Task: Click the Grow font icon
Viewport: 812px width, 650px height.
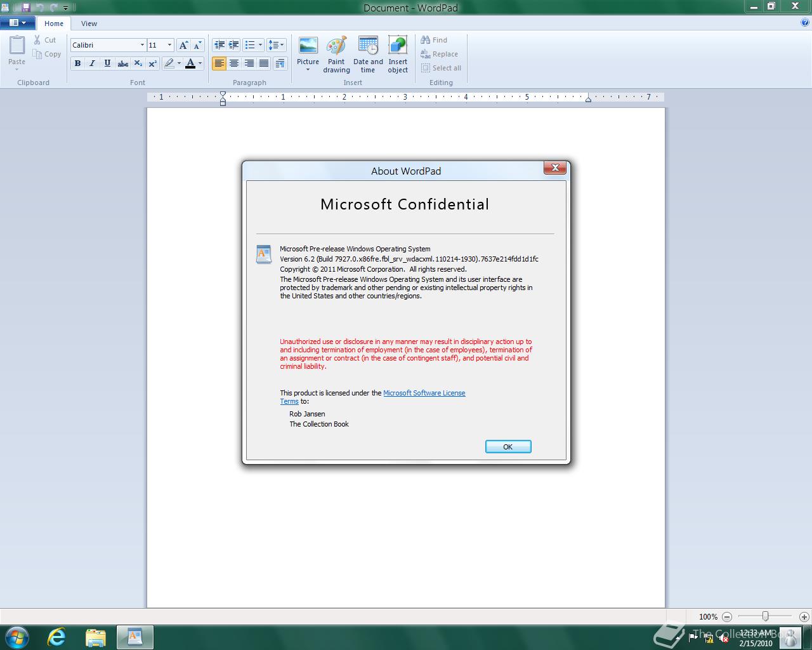Action: [183, 45]
